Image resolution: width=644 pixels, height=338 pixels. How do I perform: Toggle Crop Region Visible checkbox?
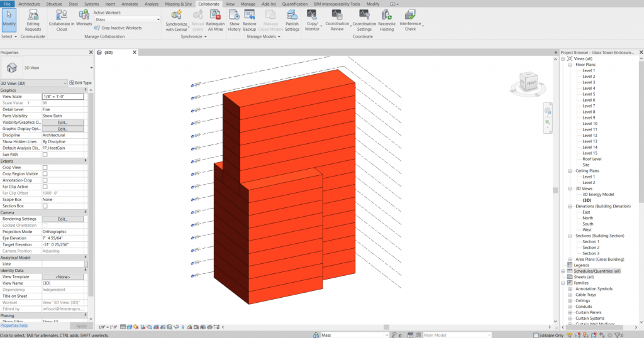(x=45, y=174)
